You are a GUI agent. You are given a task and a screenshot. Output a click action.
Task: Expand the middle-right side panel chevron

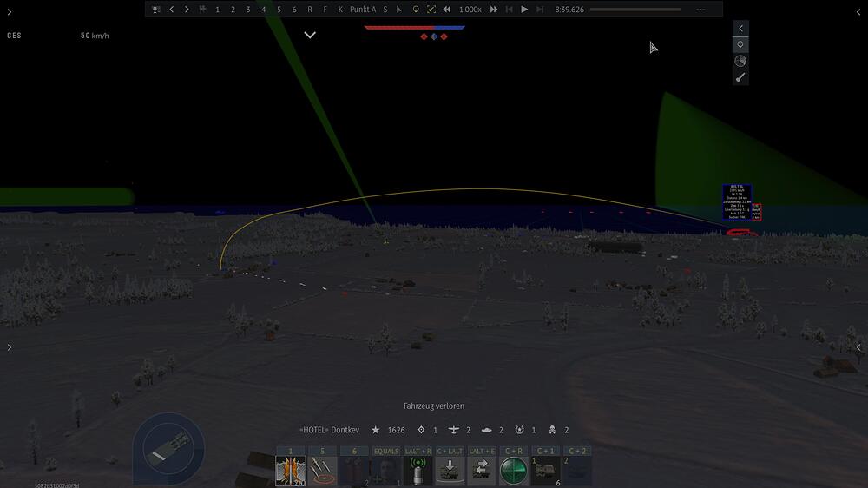click(x=858, y=347)
